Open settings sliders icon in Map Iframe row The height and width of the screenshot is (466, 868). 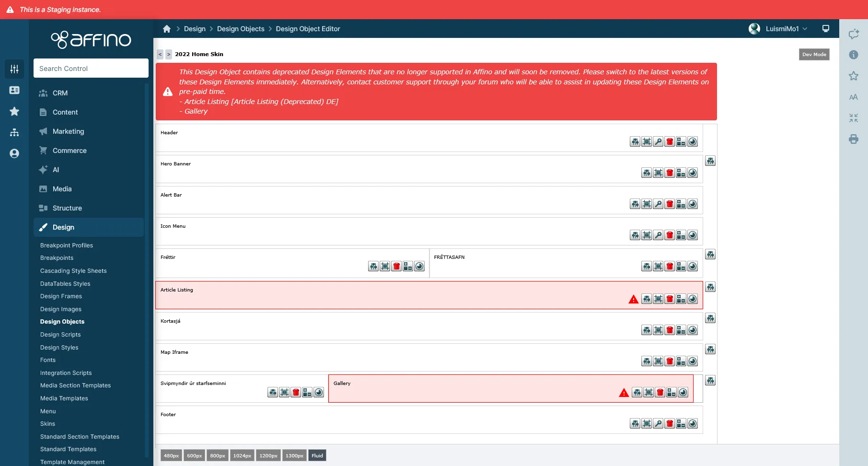pyautogui.click(x=647, y=361)
